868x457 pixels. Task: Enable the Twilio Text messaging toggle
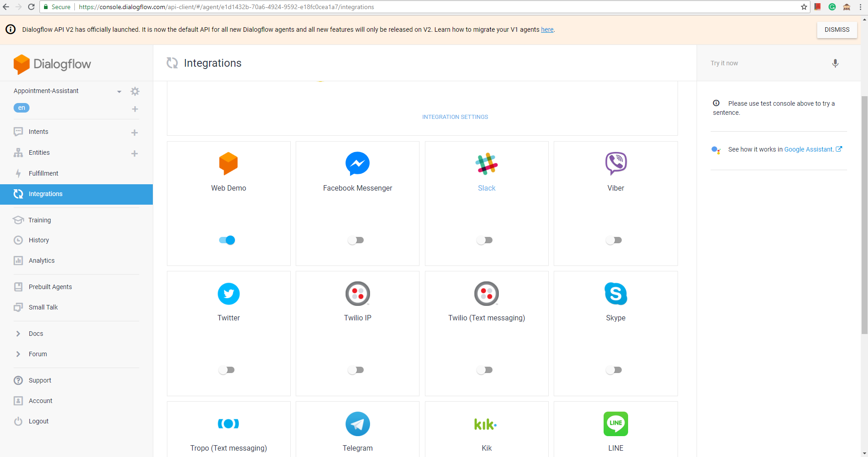pos(484,370)
